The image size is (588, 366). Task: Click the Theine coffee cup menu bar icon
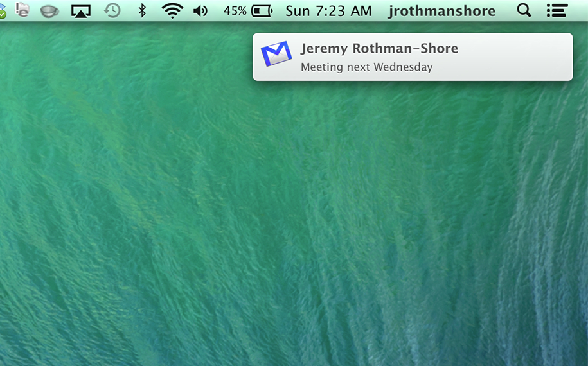pyautogui.click(x=49, y=11)
